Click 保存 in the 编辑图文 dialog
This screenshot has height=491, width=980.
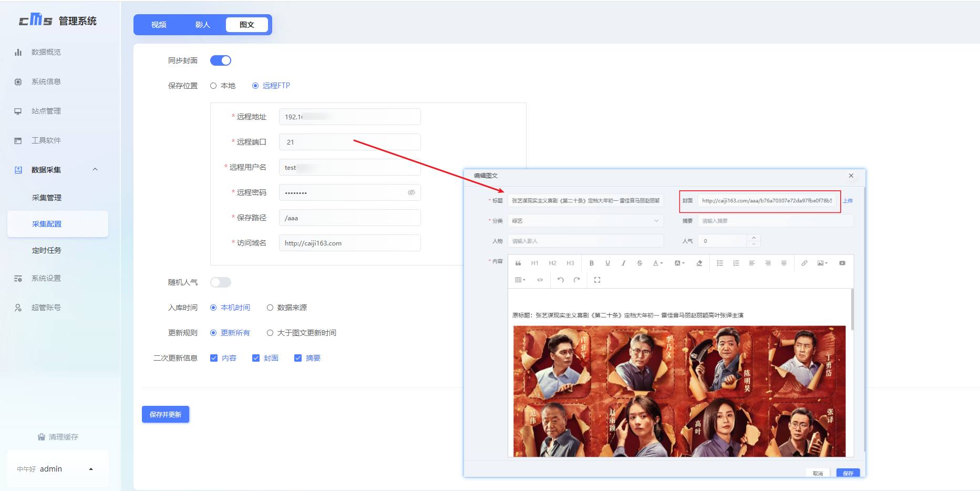coord(848,473)
